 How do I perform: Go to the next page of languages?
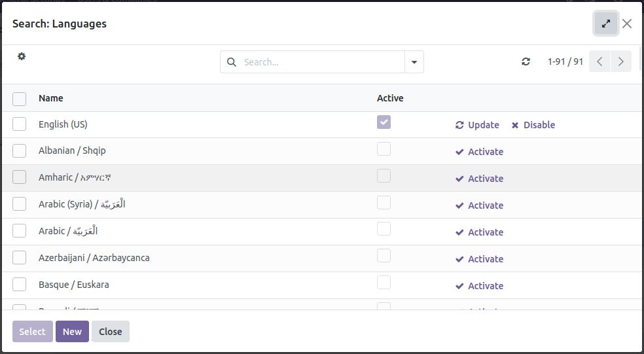coord(620,62)
